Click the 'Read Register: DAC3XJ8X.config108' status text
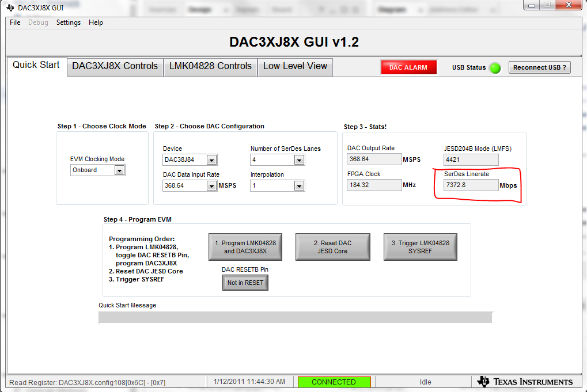Image resolution: width=587 pixels, height=392 pixels. click(x=87, y=382)
